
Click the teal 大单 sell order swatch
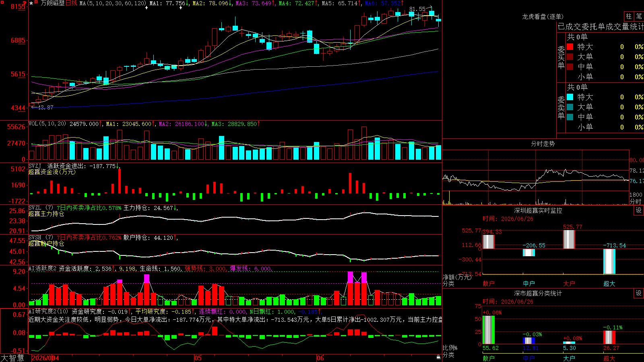pyautogui.click(x=570, y=107)
